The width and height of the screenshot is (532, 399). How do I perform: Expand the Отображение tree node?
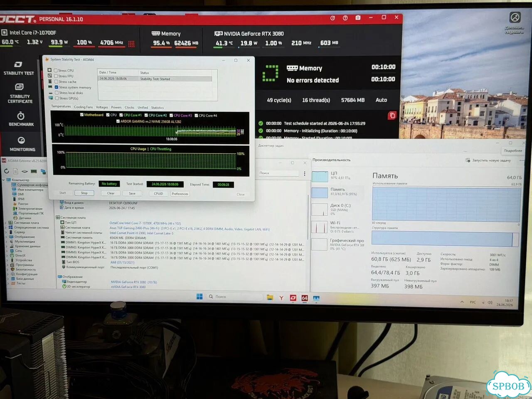[5, 237]
